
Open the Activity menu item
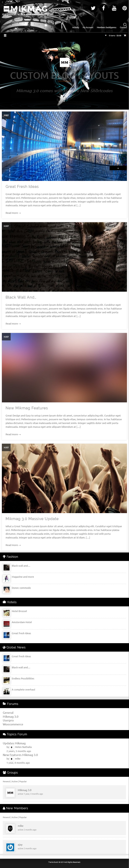(76, 27)
